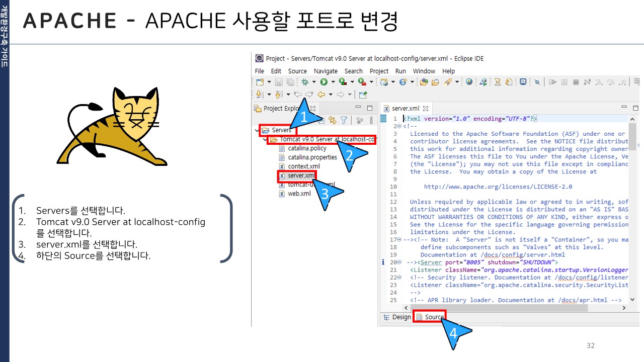
Task: Click the editor horizontal scrollbar thumb
Action: pyautogui.click(x=499, y=308)
